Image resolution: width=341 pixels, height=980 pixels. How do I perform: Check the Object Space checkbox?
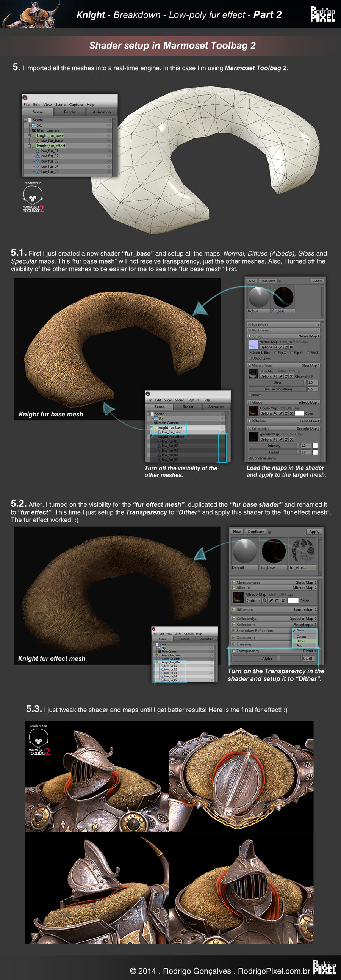click(x=250, y=358)
